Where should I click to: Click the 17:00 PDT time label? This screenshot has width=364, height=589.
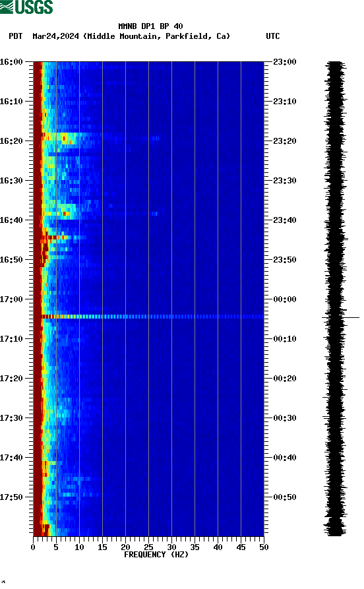click(11, 299)
